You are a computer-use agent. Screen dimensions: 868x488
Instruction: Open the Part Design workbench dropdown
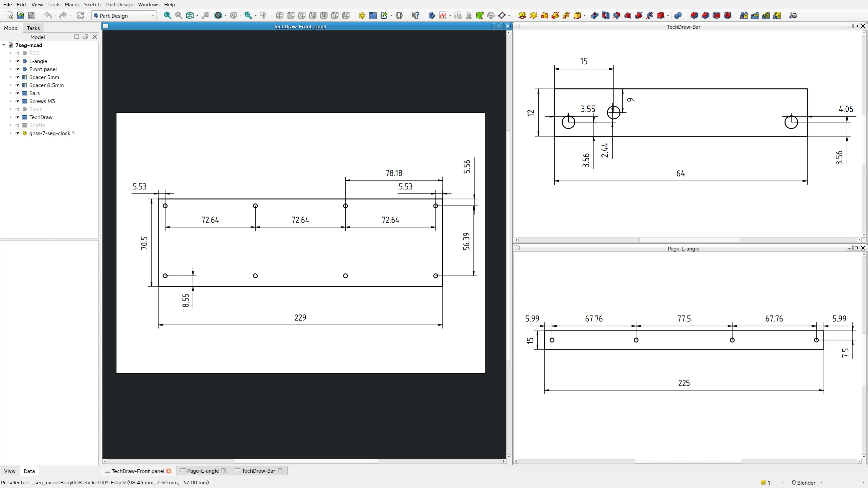124,15
